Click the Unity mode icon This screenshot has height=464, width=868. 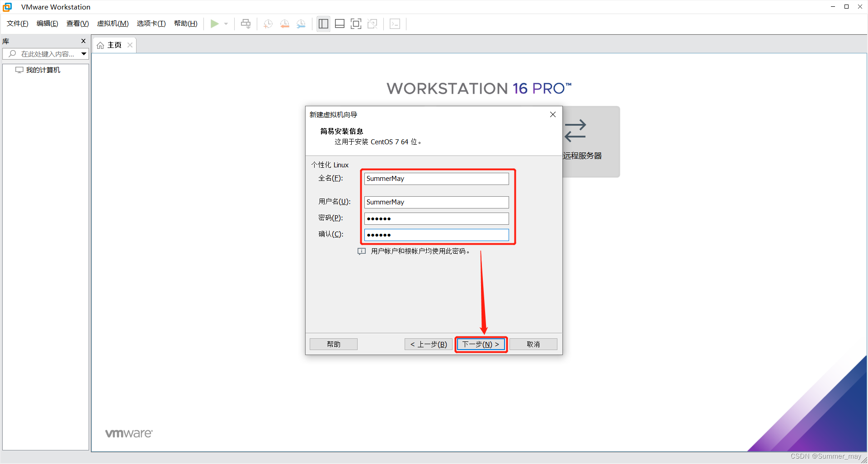pos(373,24)
